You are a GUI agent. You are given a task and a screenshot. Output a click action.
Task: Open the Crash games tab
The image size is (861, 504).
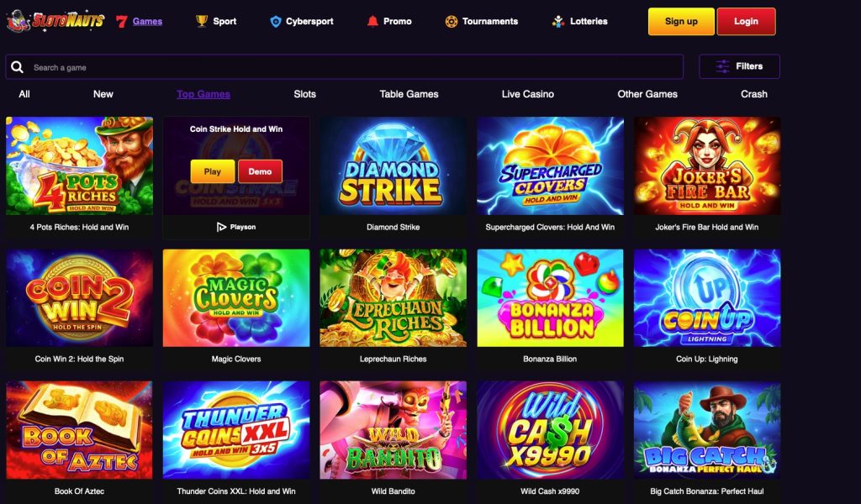pos(754,94)
